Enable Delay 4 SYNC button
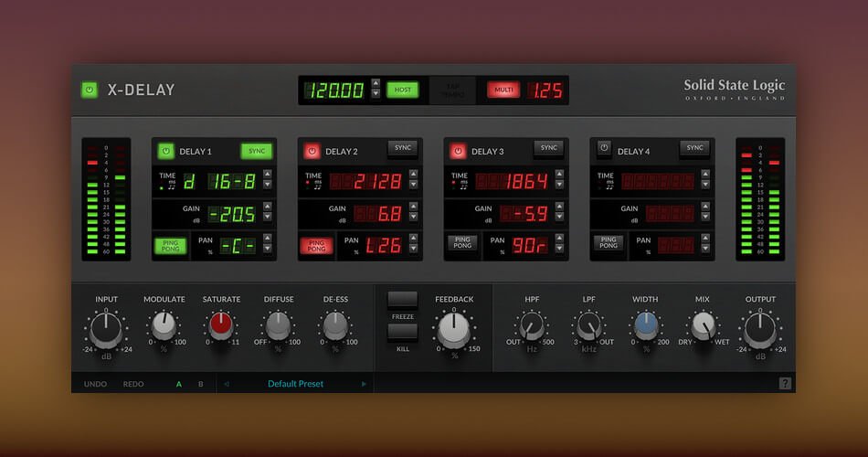The image size is (868, 457). (x=694, y=148)
